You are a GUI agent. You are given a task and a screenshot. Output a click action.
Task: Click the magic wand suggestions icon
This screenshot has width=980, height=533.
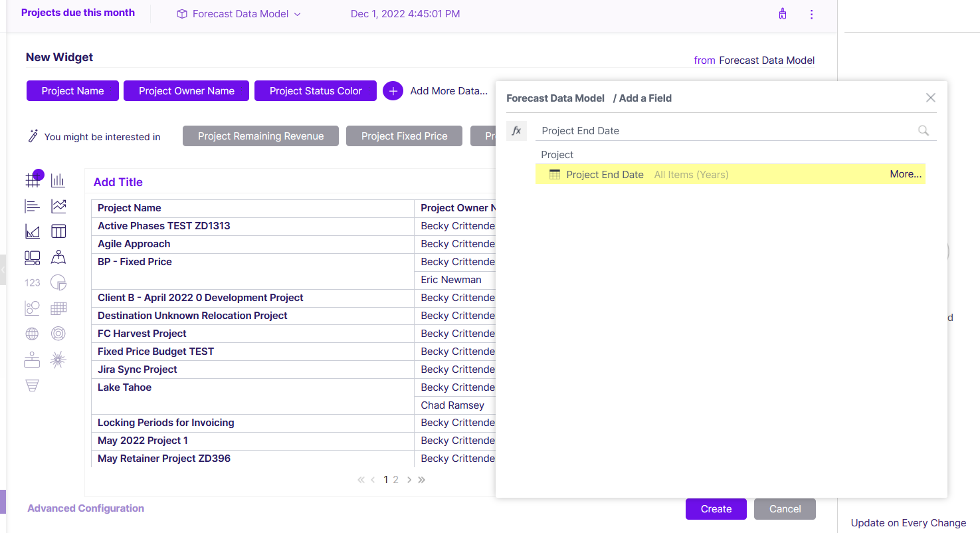(x=33, y=136)
